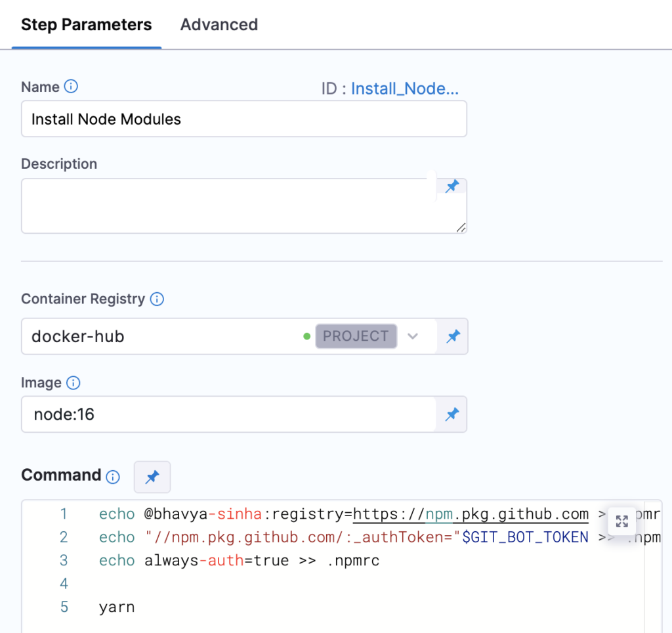
Task: Click the Install_Node ID link
Action: (x=404, y=89)
